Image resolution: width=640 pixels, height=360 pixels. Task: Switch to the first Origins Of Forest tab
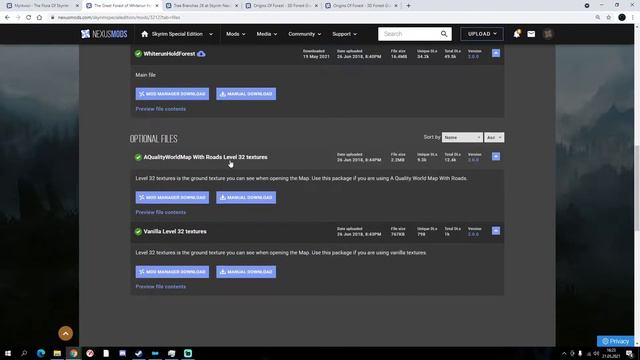click(281, 6)
